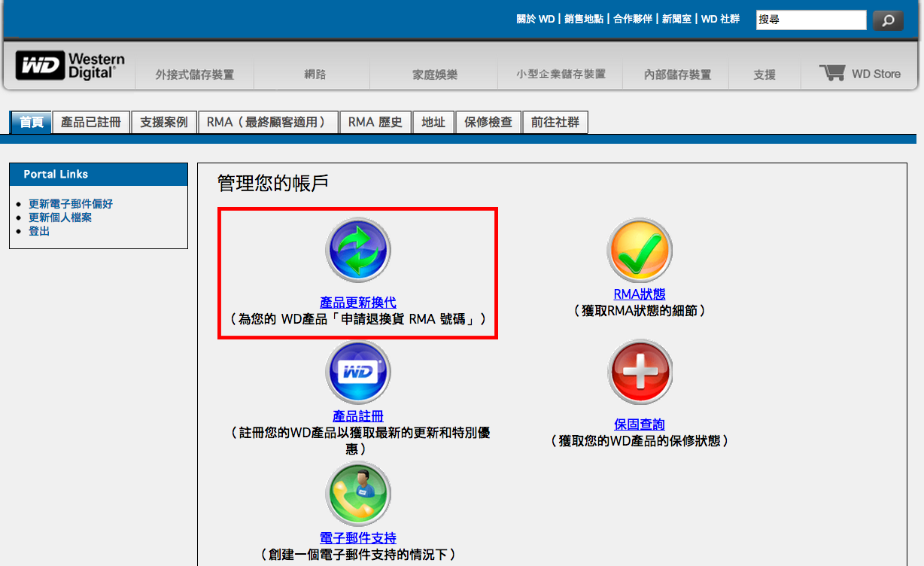
Task: Click the 登出 logout link
Action: point(39,231)
